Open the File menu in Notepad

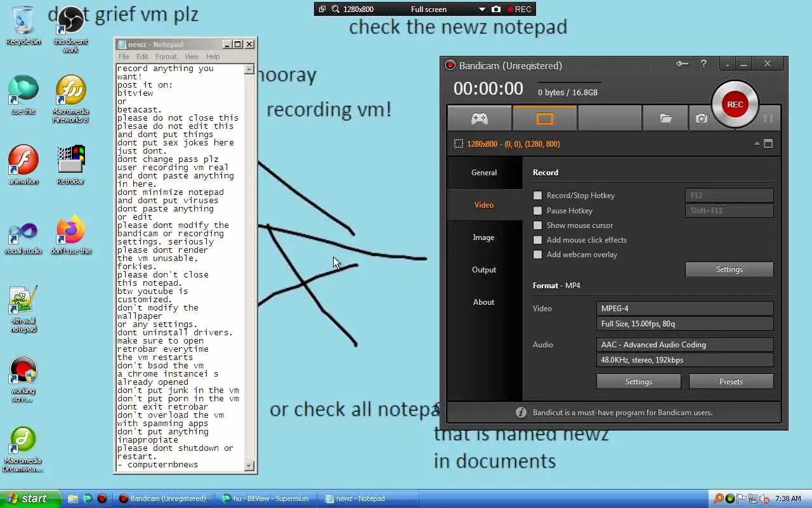[x=124, y=57]
